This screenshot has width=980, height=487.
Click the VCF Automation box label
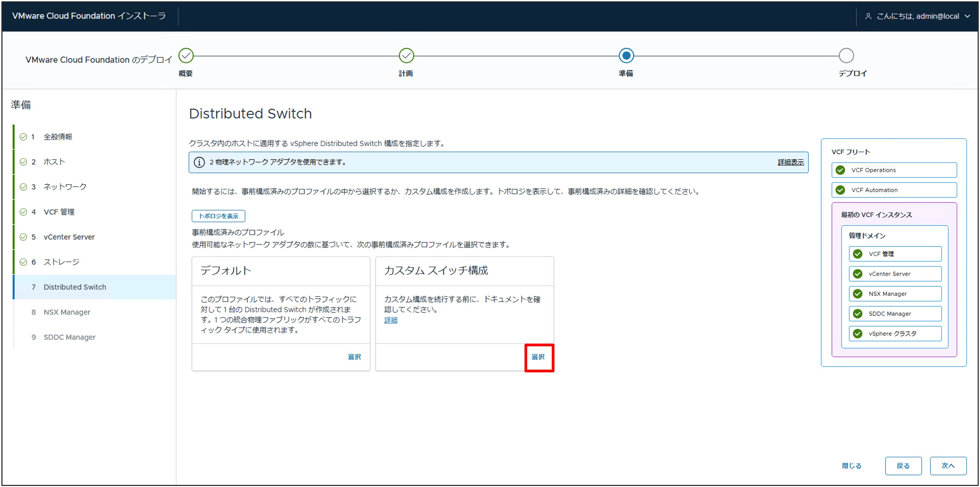pyautogui.click(x=874, y=190)
